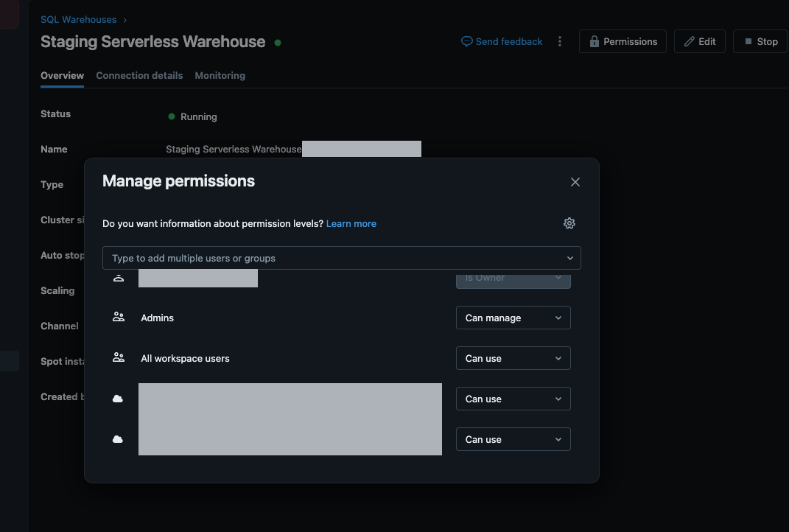This screenshot has height=532, width=789.
Task: Expand the add users or groups chevron
Action: [570, 258]
